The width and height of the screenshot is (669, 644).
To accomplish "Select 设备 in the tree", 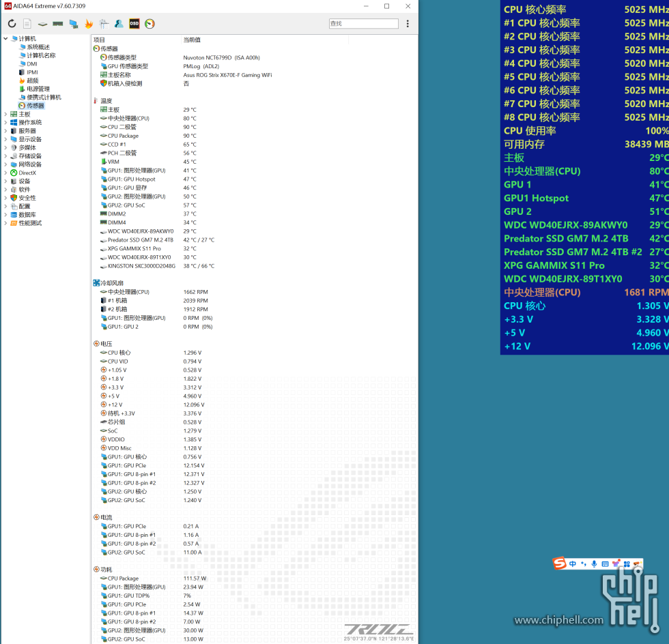I will click(25, 181).
